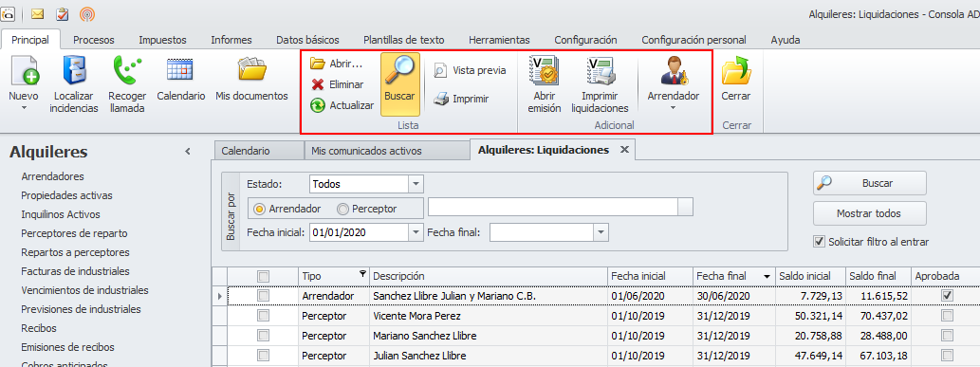Switch to the Procesos ribbon tab
The height and width of the screenshot is (367, 980).
click(x=94, y=40)
